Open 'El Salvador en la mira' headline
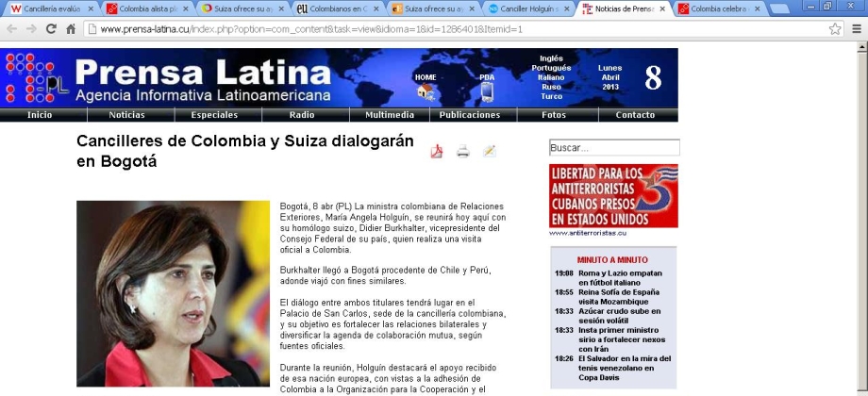 pos(625,368)
